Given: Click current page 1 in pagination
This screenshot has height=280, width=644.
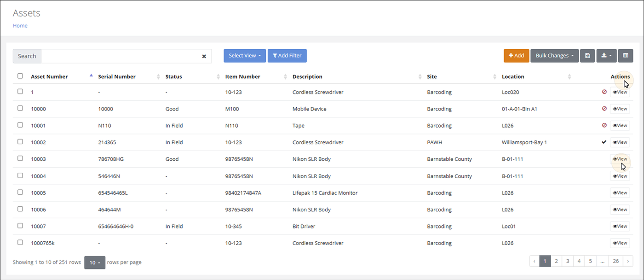Looking at the screenshot, I should pos(545,261).
